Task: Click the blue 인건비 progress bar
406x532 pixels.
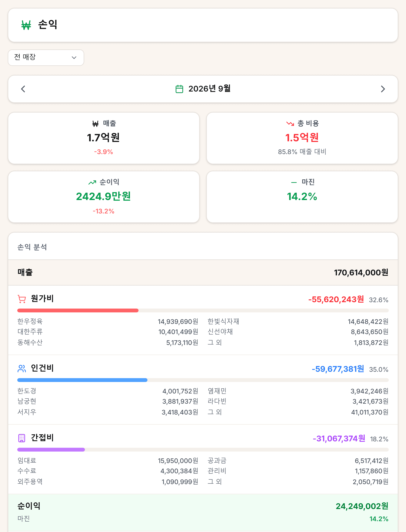Action: pos(82,380)
